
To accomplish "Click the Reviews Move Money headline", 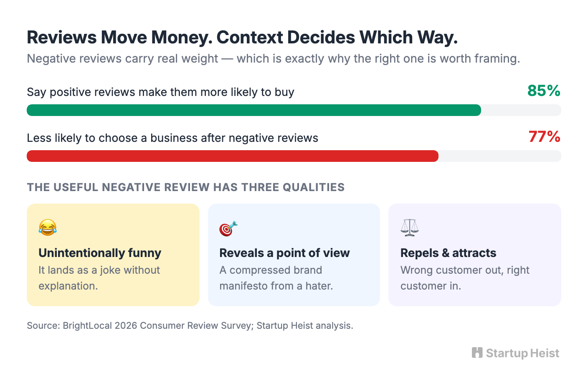I will [x=242, y=37].
